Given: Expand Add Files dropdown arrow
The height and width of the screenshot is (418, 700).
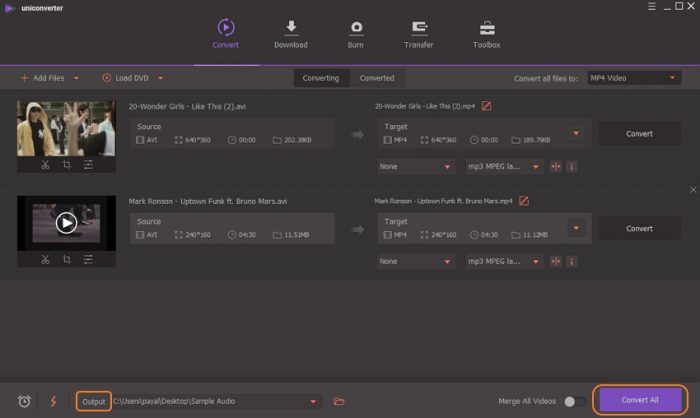Looking at the screenshot, I should tap(76, 78).
